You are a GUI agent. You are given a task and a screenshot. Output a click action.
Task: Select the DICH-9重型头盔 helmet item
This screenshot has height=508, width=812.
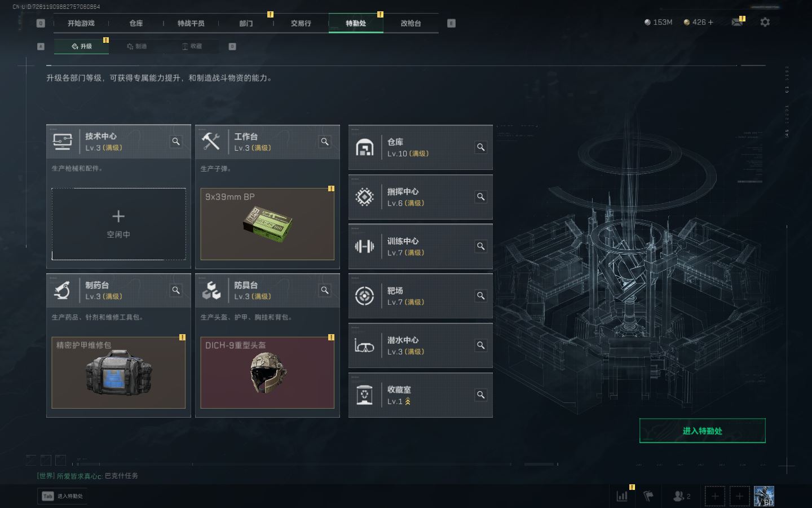(267, 373)
